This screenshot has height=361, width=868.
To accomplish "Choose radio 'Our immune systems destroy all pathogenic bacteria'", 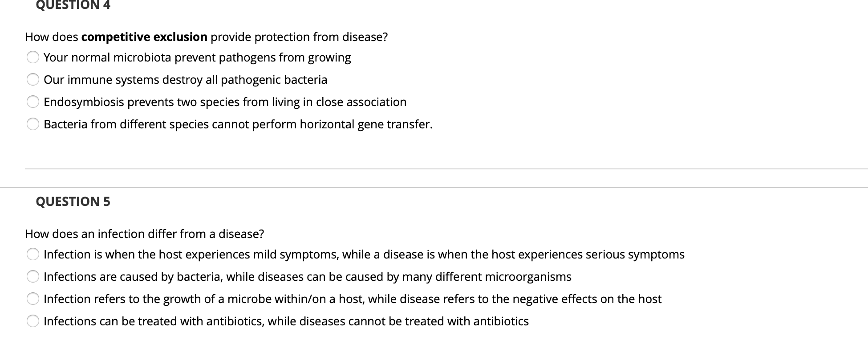I will click(x=33, y=80).
